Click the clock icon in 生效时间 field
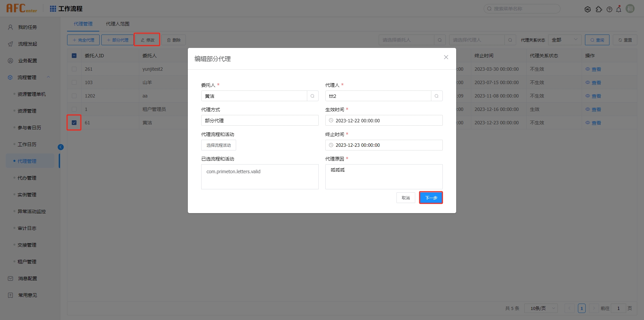 click(x=331, y=120)
